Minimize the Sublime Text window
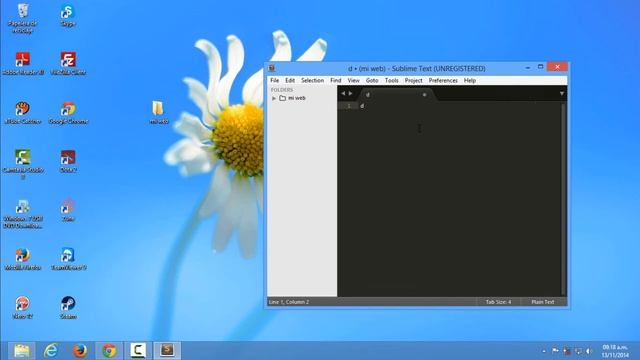The image size is (640, 360). (x=527, y=67)
